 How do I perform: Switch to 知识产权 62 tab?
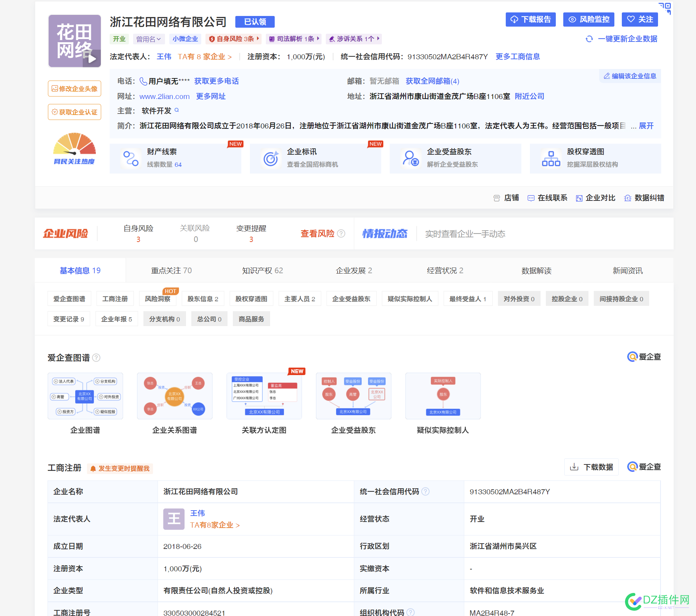263,270
